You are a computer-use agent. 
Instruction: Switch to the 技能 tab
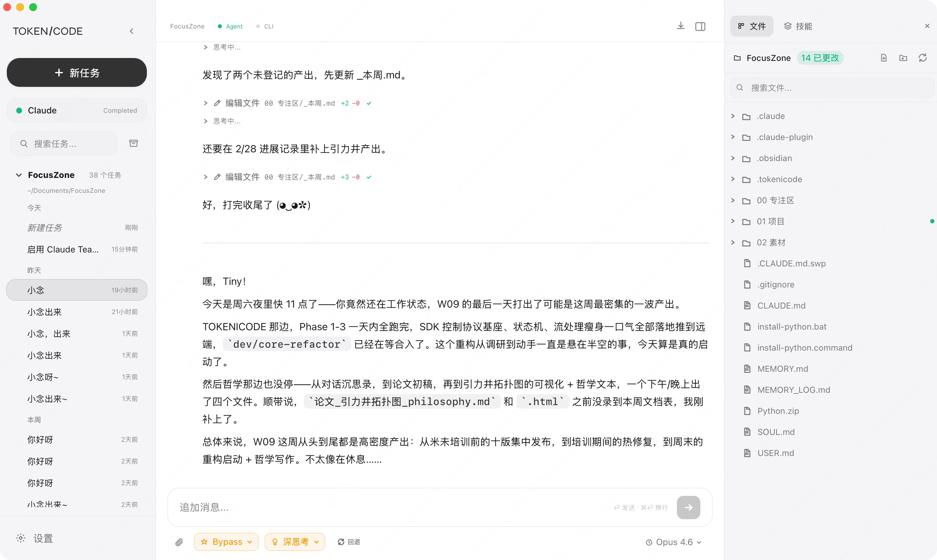pos(798,26)
